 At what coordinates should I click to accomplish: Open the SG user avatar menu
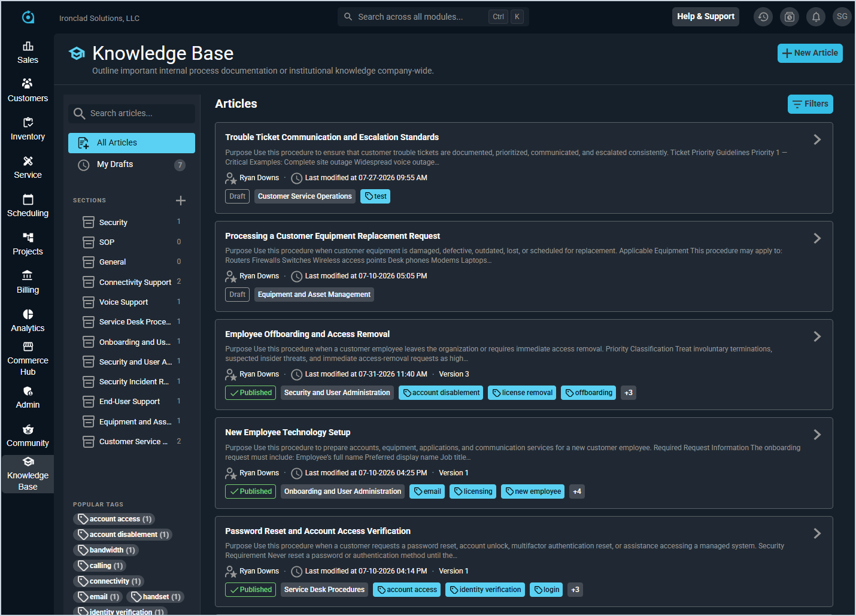point(842,17)
